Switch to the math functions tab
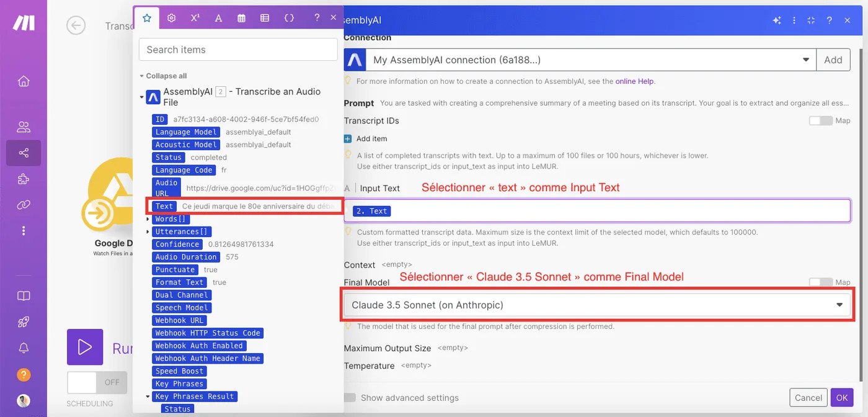This screenshot has width=868, height=417. click(x=195, y=18)
